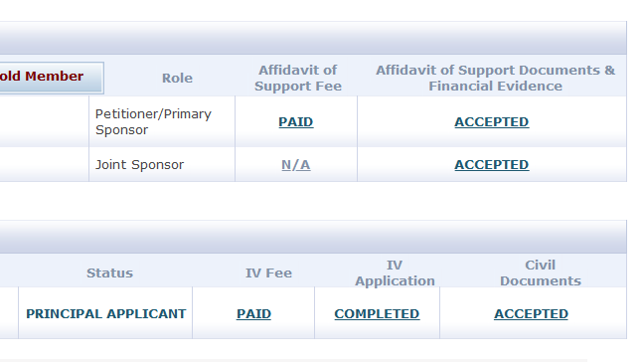Open ACCEPTED link in Petitioner/Primary Sponsor row

[492, 122]
